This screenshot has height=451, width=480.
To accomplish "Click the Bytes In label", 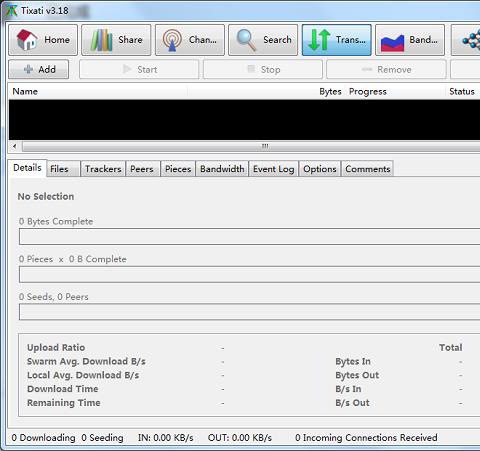I will pos(353,361).
